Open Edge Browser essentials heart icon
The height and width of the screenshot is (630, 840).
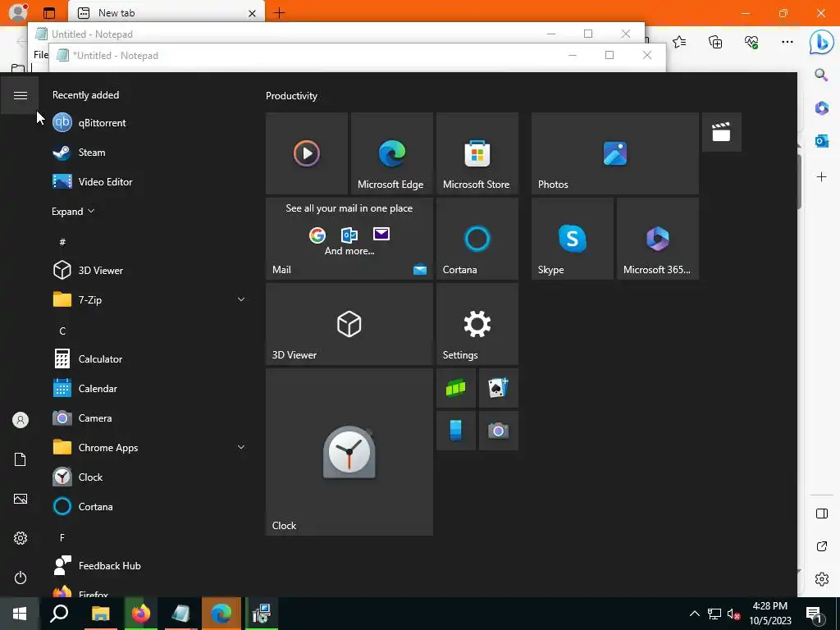point(751,42)
